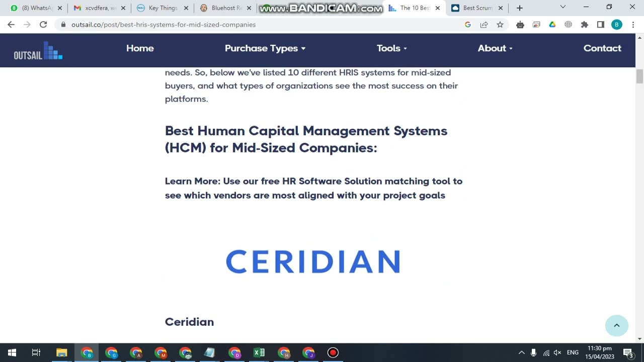Viewport: 644px width, 362px height.
Task: Click the microphone tray icon
Action: [x=533, y=352]
